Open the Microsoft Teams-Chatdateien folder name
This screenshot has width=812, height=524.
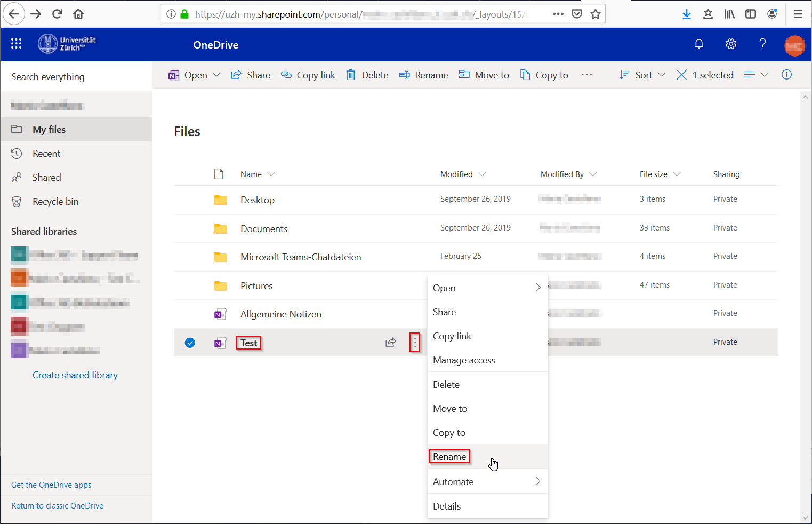(301, 257)
